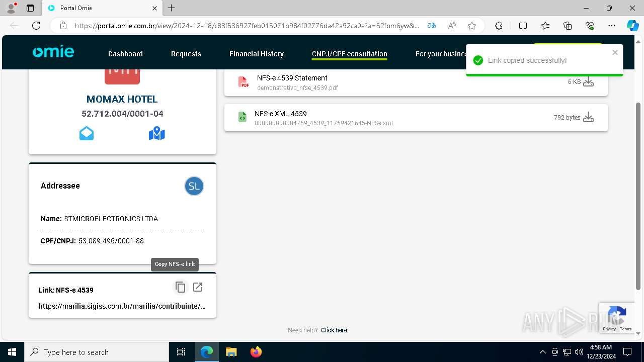This screenshot has width=644, height=362.
Task: Click the 'Click here' help link
Action: [x=335, y=330]
